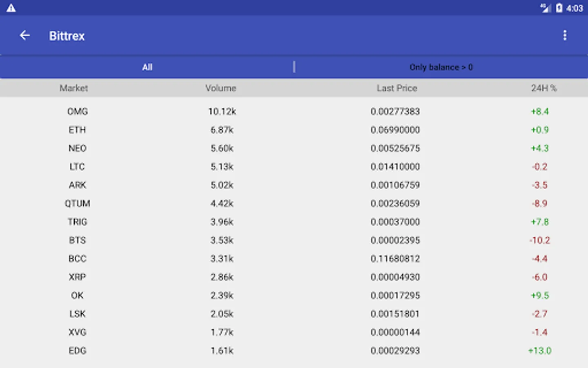This screenshot has width=588, height=368.
Task: Click the 5.60k volume value
Action: 222,148
